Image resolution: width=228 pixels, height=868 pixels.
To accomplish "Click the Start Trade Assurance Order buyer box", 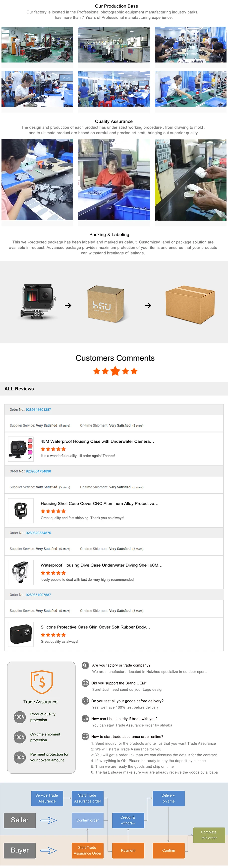I will (x=88, y=851).
